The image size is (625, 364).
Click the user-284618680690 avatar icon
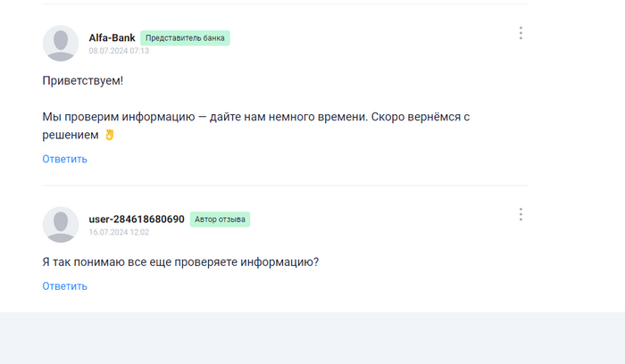pos(61,224)
